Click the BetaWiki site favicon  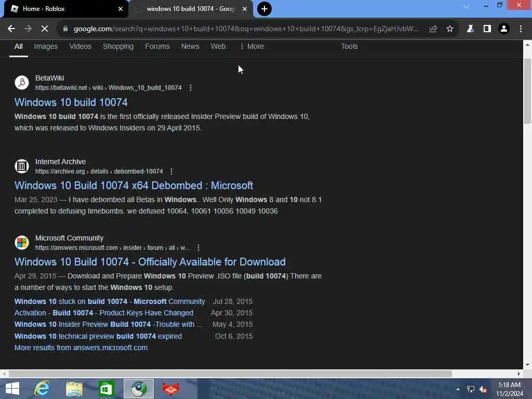click(22, 83)
